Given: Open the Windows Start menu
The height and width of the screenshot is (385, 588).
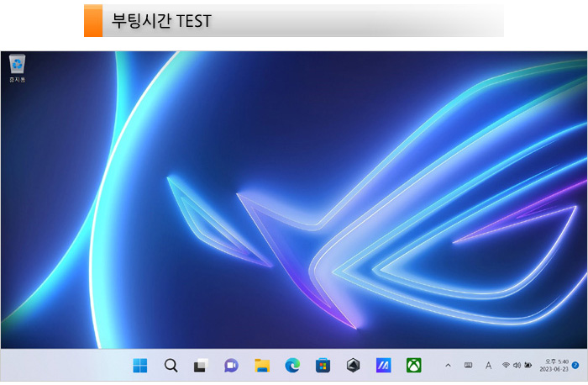Looking at the screenshot, I should [140, 365].
